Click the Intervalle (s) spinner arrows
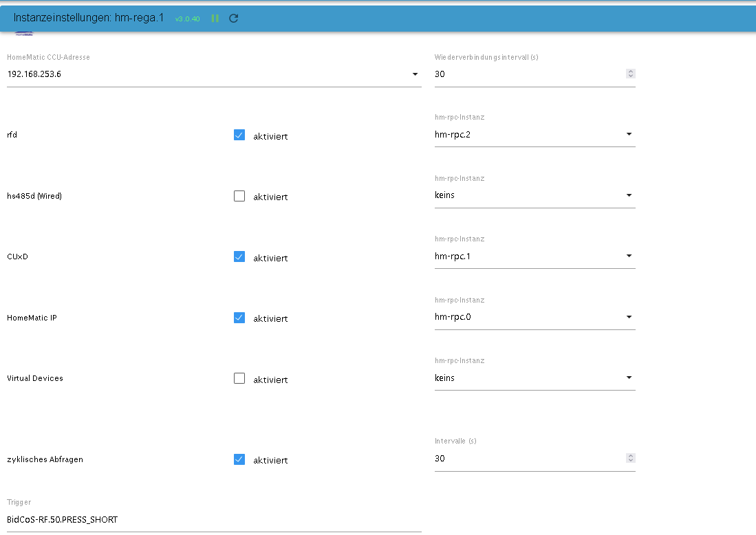The image size is (756, 535). (x=631, y=459)
